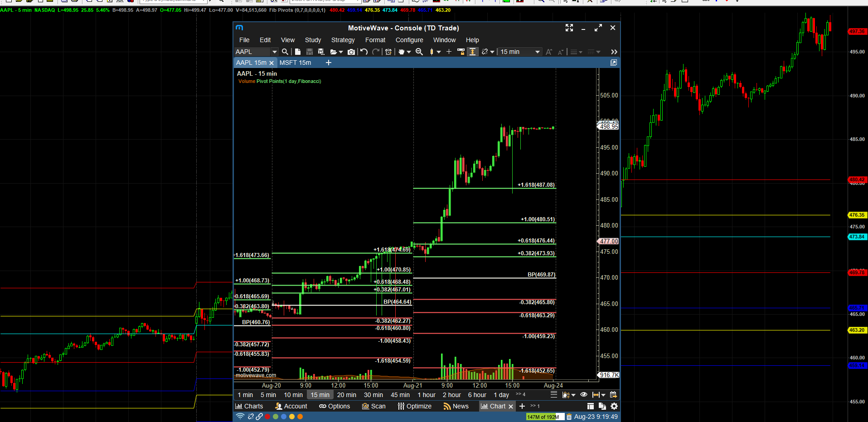Switch bar size to 30 min

click(x=373, y=395)
